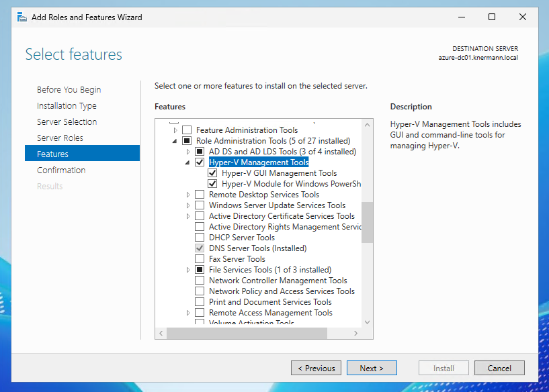This screenshot has height=392, width=549.
Task: Click the scroll down arrow in features list
Action: coord(367,322)
